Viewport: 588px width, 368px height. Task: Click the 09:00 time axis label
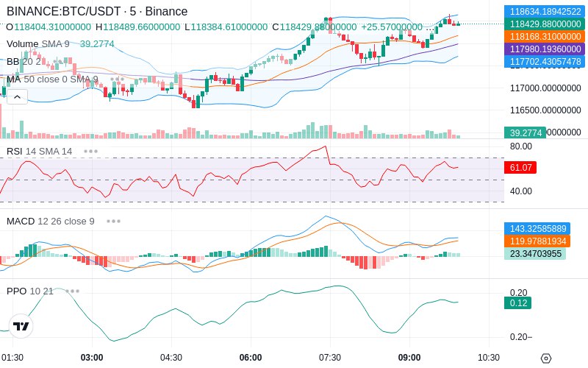(409, 358)
